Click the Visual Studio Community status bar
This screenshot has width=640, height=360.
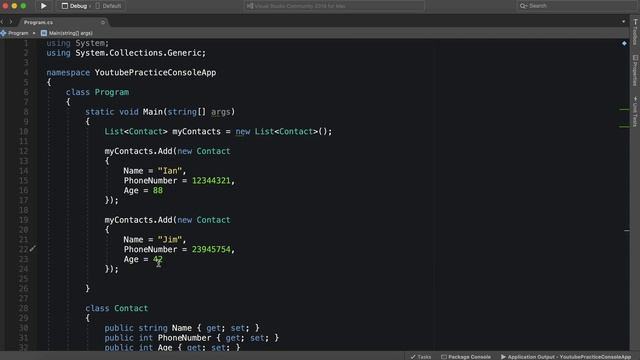[334, 6]
